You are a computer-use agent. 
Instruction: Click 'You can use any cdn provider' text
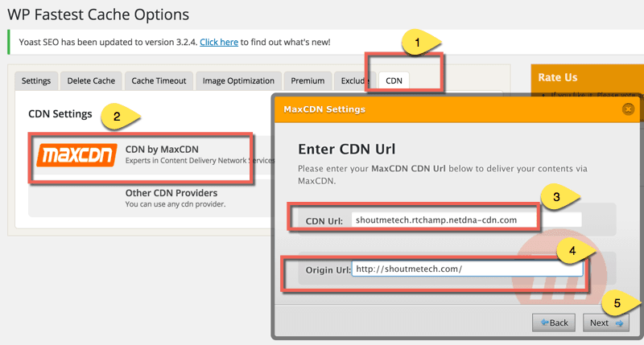pos(175,204)
